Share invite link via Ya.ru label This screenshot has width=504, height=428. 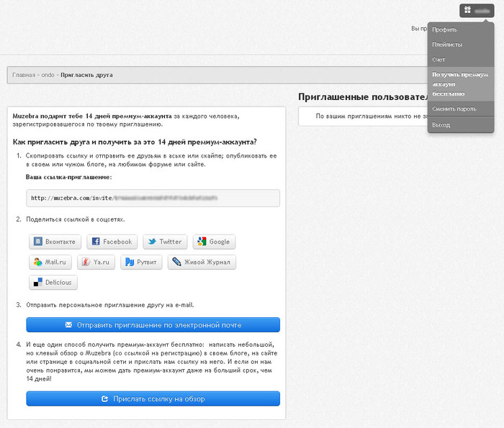click(102, 262)
